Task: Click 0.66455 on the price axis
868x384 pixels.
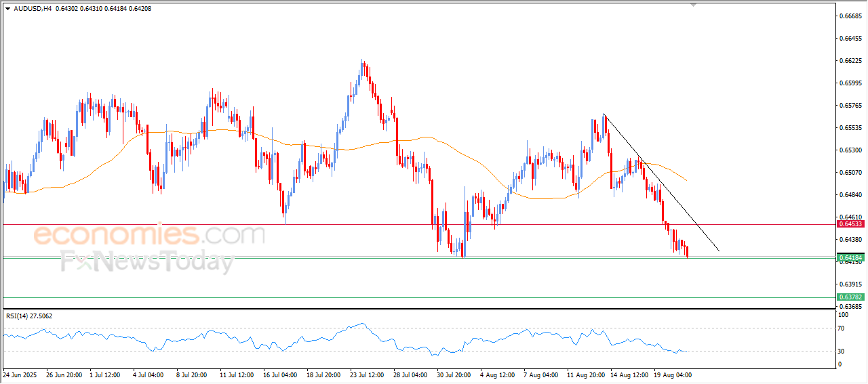Action: pos(850,38)
